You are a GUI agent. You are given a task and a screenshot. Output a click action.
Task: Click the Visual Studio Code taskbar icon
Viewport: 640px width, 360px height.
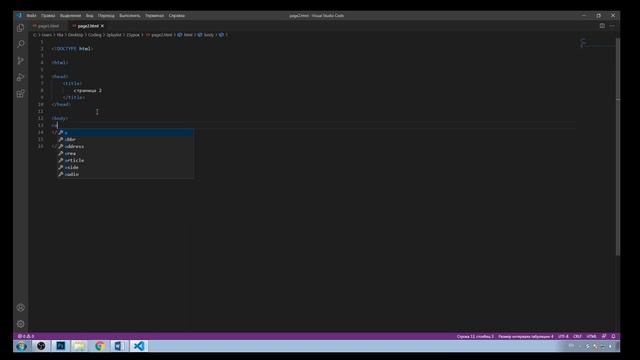click(139, 346)
